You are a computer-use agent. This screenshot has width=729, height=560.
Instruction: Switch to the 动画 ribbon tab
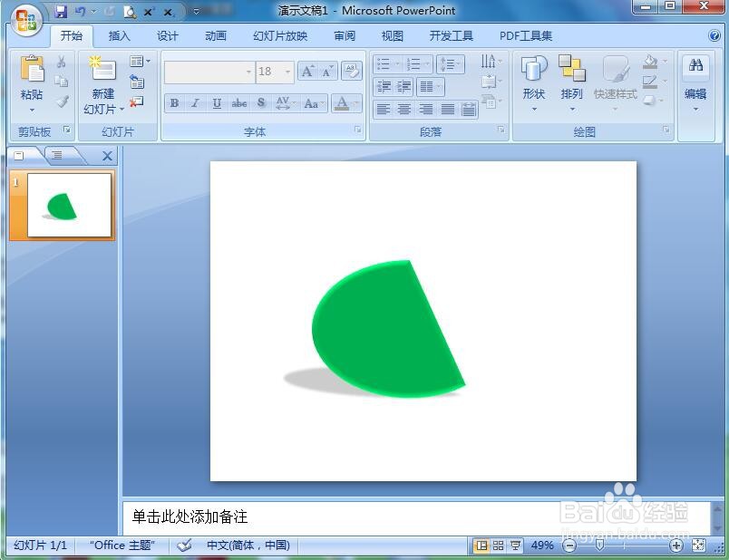tap(216, 36)
